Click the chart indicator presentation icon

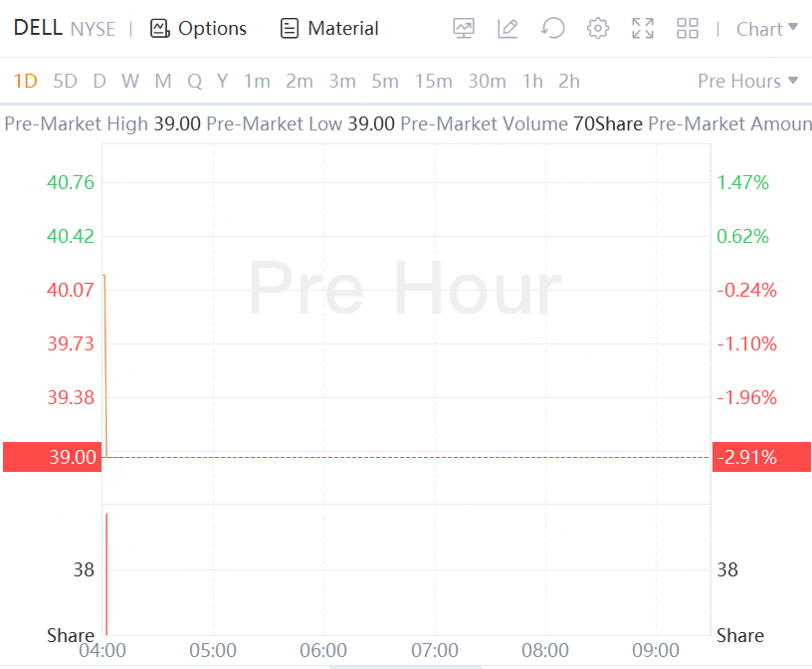pyautogui.click(x=464, y=29)
